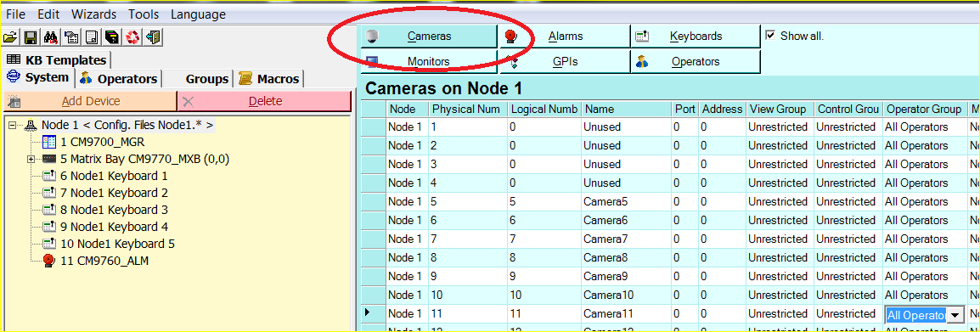The image size is (980, 332).
Task: Click the Node column header
Action: (408, 110)
